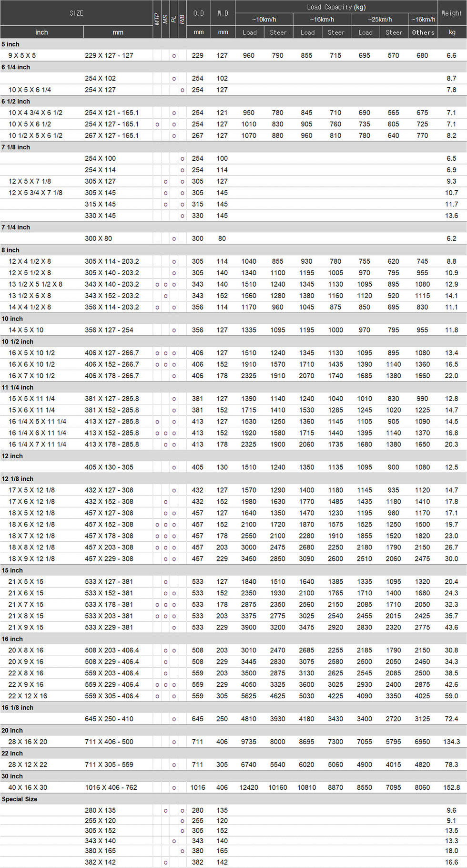This screenshot has width=467, height=868.
Task: Click the 40 X 16 X 30 size cell
Action: [x=28, y=787]
